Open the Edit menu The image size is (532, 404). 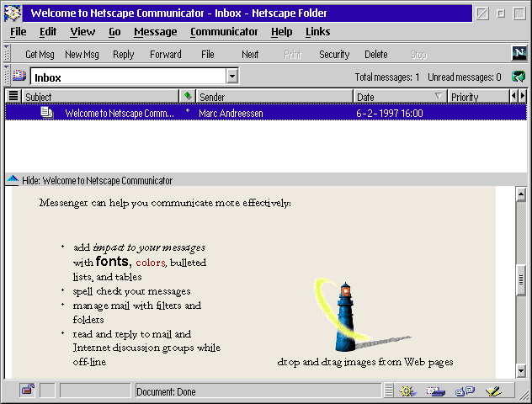48,32
